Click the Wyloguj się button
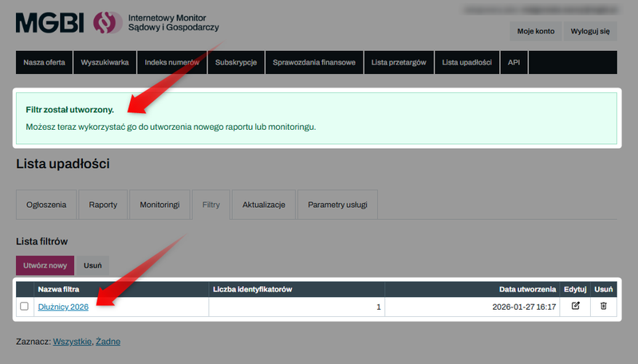638x364 pixels. click(x=590, y=31)
